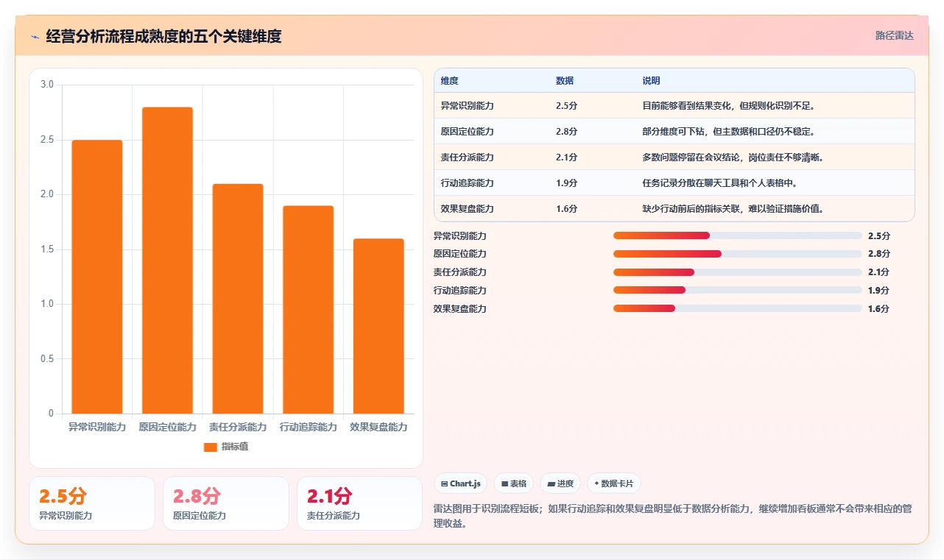Select table cell 责任分派能力
Viewport: 944px width, 560px height.
(x=467, y=157)
